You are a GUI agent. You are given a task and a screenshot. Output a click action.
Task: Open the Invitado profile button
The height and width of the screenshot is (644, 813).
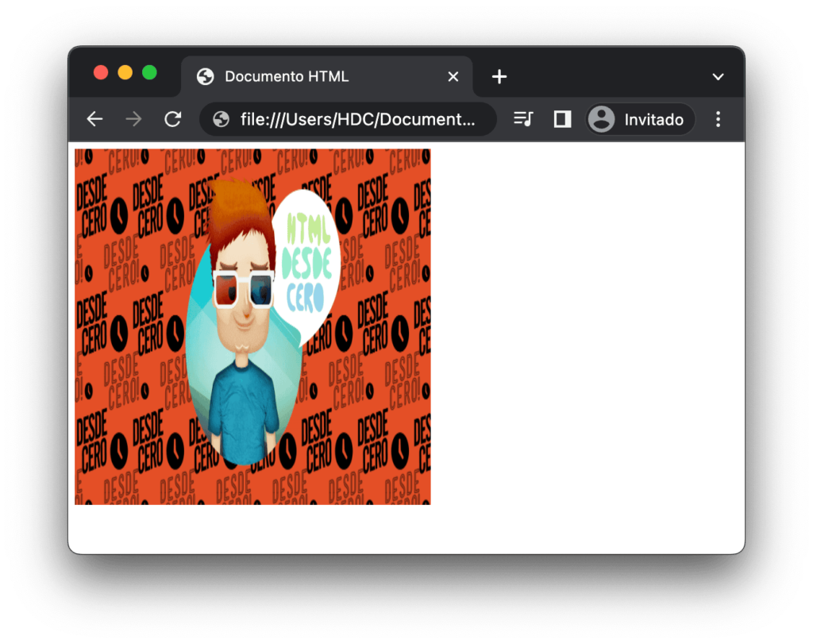click(640, 119)
